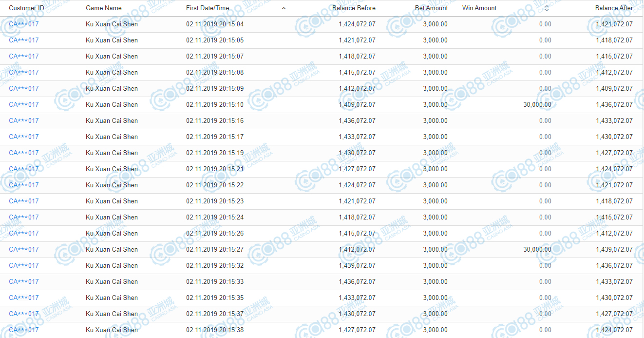
Task: Click Ku Xuan Cai Shen in 20:15:07 row
Action: 112,56
